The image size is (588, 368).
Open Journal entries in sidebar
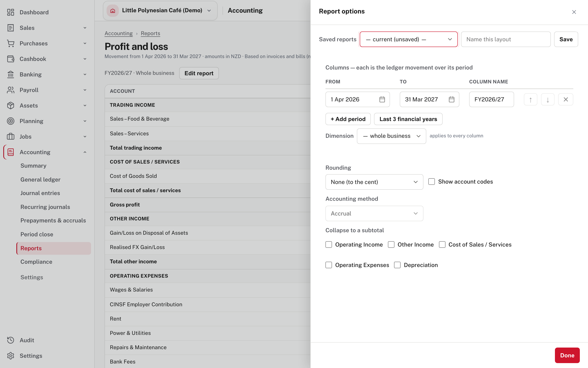tap(40, 193)
